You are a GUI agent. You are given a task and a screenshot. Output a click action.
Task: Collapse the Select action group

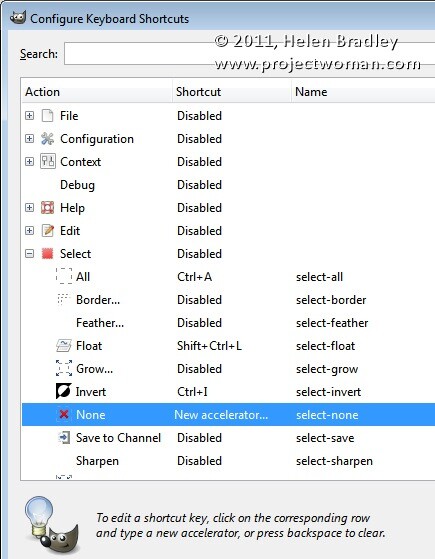point(30,253)
